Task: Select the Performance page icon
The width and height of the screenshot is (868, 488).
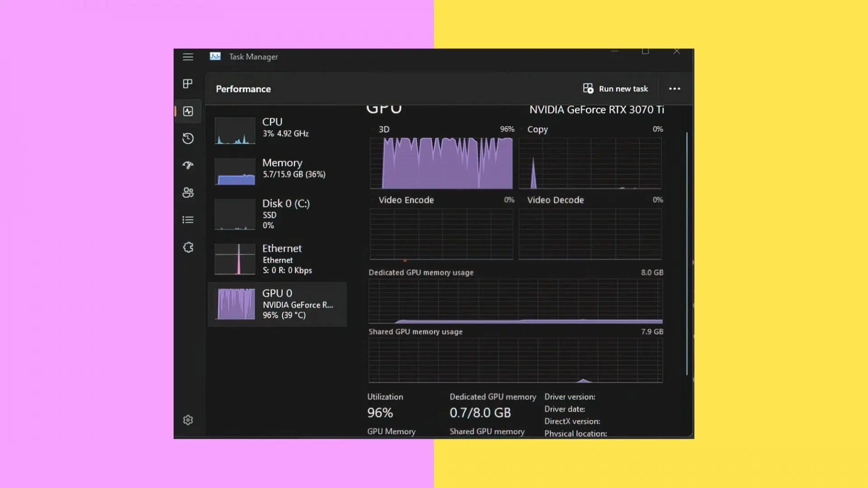Action: (188, 111)
